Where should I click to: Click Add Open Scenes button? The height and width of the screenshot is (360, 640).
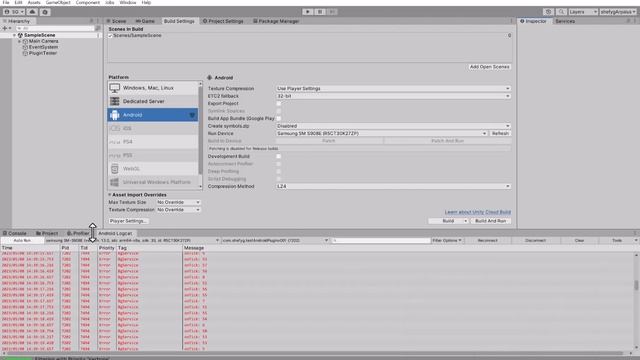pos(489,67)
